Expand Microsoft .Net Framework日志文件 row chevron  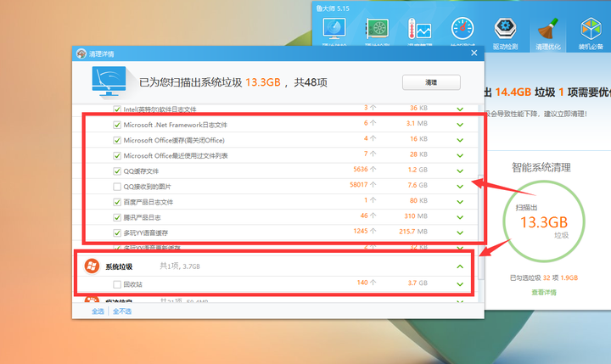[x=460, y=125]
